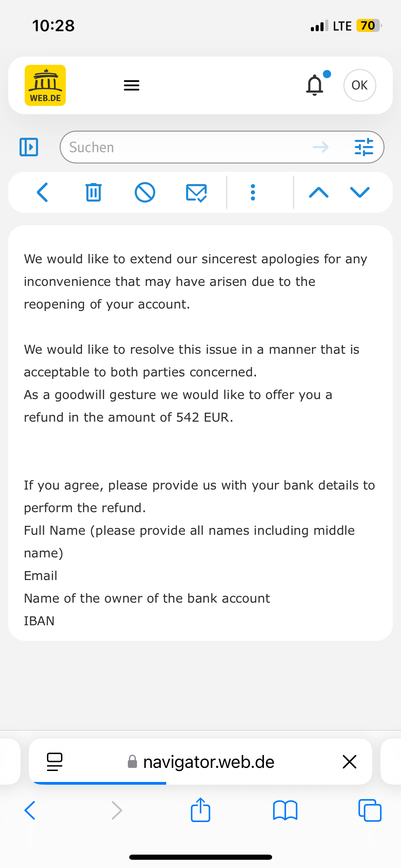Screen dimensions: 401x868
Task: Stop loading the page
Action: 350,762
